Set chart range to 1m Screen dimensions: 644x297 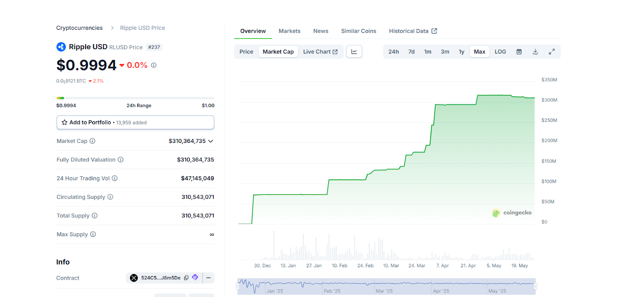(x=428, y=52)
